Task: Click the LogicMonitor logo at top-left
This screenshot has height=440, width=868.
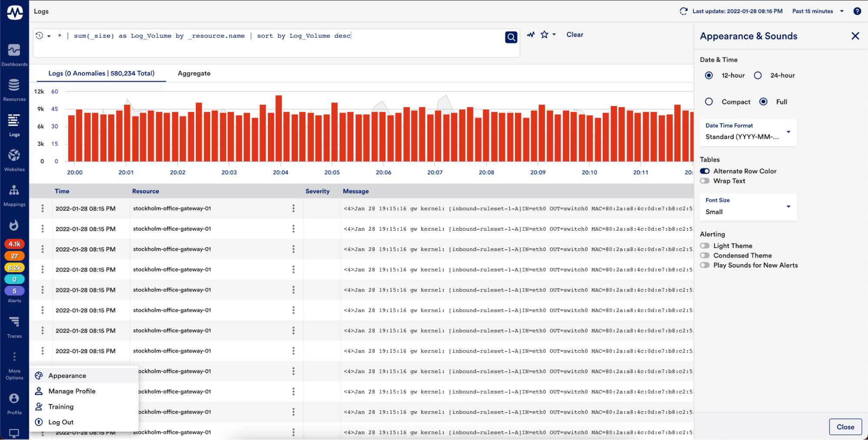Action: click(x=15, y=12)
